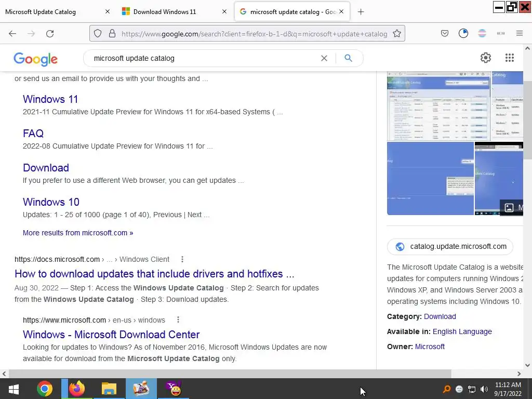532x399 pixels.
Task: Submit search with magnifier icon
Action: click(x=348, y=58)
